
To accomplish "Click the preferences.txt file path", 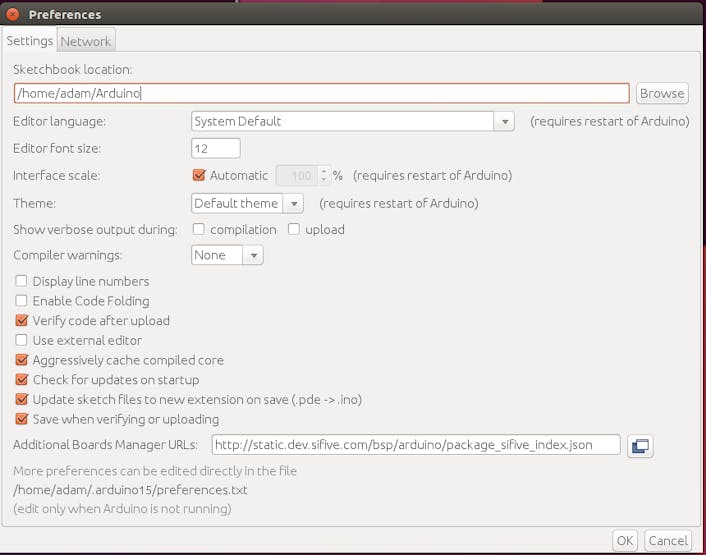I will (130, 490).
